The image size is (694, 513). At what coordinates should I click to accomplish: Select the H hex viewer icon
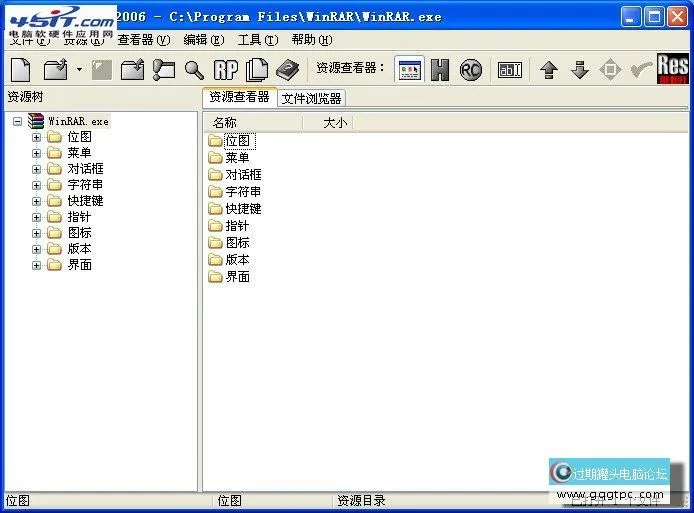coord(440,69)
